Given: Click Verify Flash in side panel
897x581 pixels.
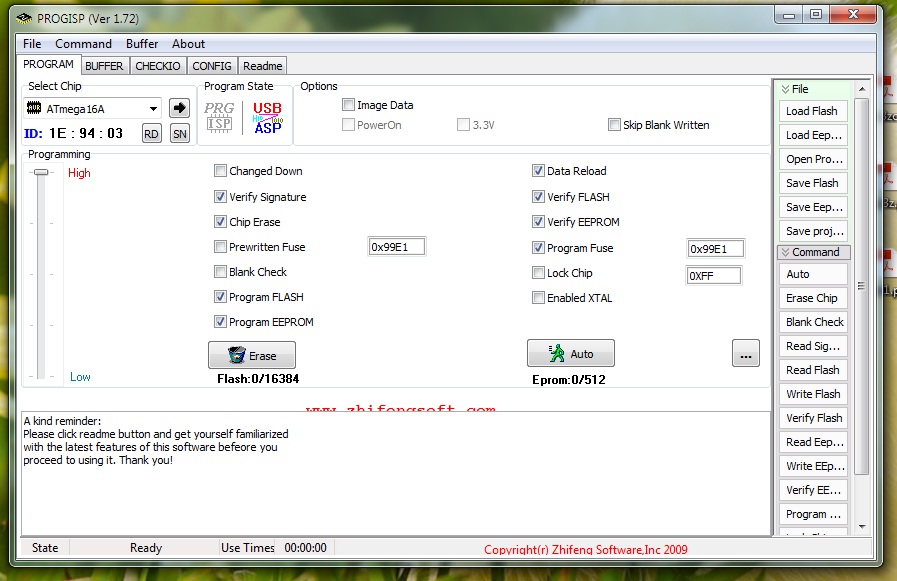Looking at the screenshot, I should point(813,418).
